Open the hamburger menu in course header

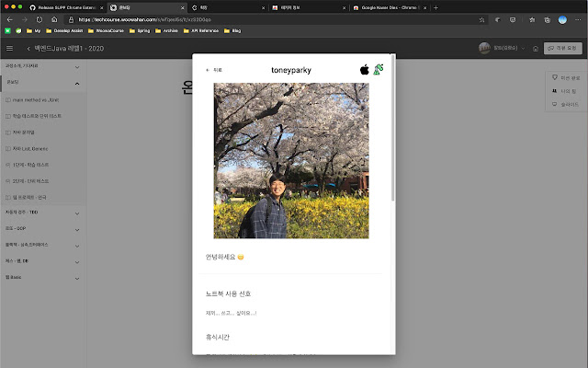tap(10, 48)
